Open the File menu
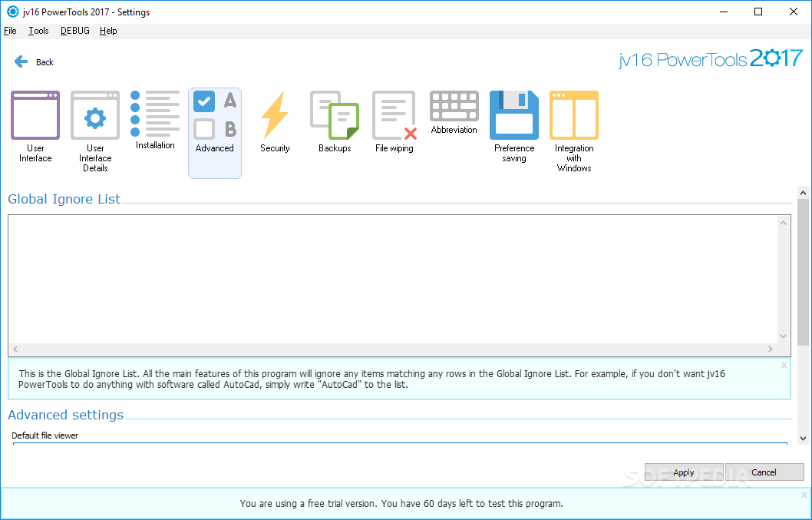Viewport: 812px width, 520px height. [x=10, y=31]
